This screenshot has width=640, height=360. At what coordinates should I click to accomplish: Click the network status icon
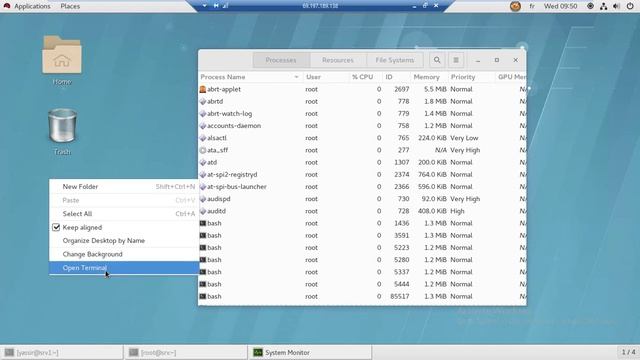tap(603, 6)
